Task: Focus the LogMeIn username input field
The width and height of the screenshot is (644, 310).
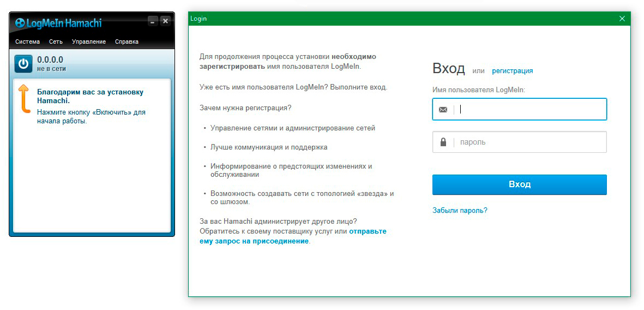Action: click(520, 109)
